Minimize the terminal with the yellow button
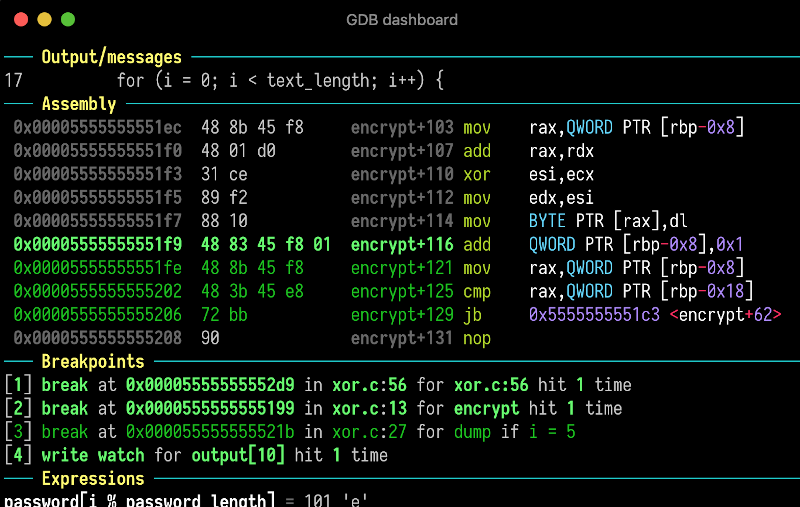800x507 pixels. (44, 19)
